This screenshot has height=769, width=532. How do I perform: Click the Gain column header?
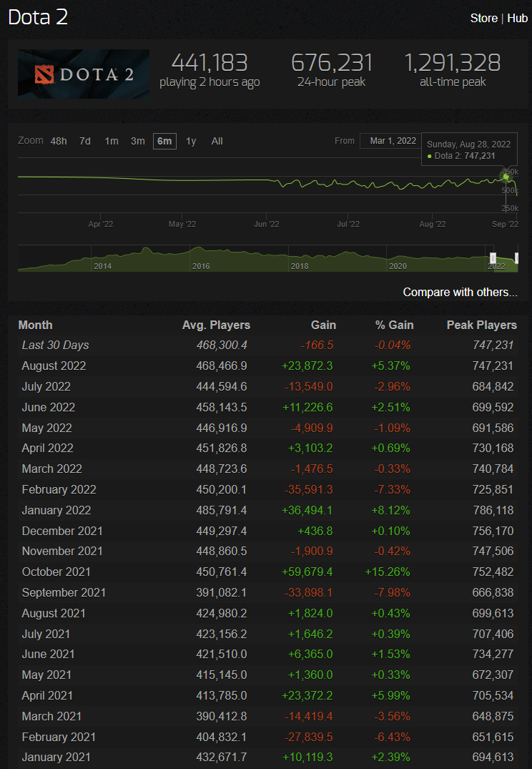point(323,325)
